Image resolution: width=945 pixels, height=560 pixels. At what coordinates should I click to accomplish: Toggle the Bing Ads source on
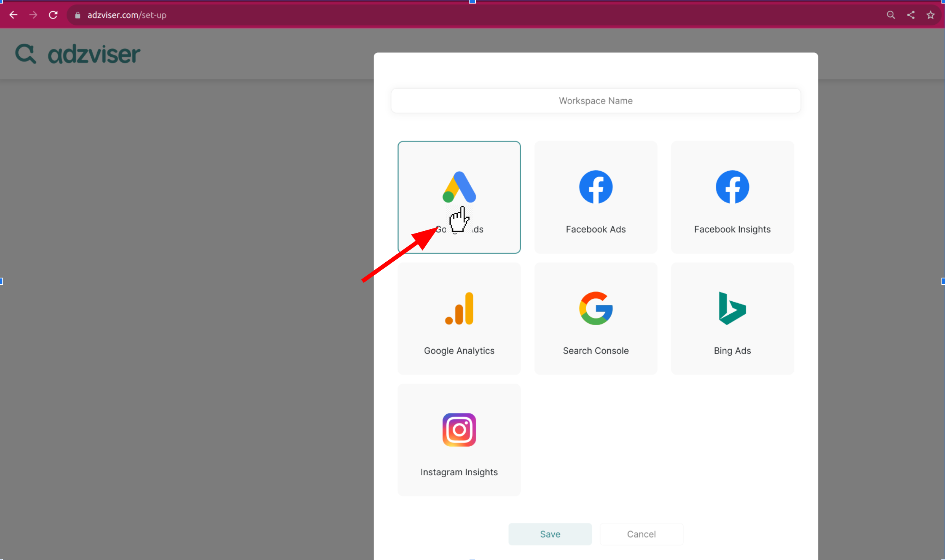(x=732, y=318)
